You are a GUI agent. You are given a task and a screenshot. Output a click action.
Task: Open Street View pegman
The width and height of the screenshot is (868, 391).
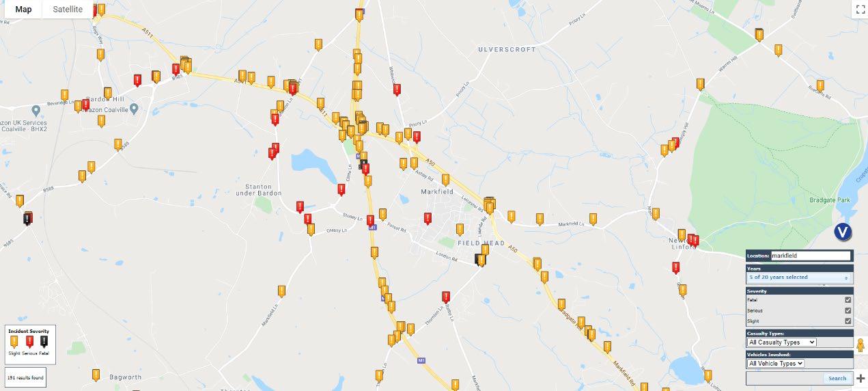860,346
